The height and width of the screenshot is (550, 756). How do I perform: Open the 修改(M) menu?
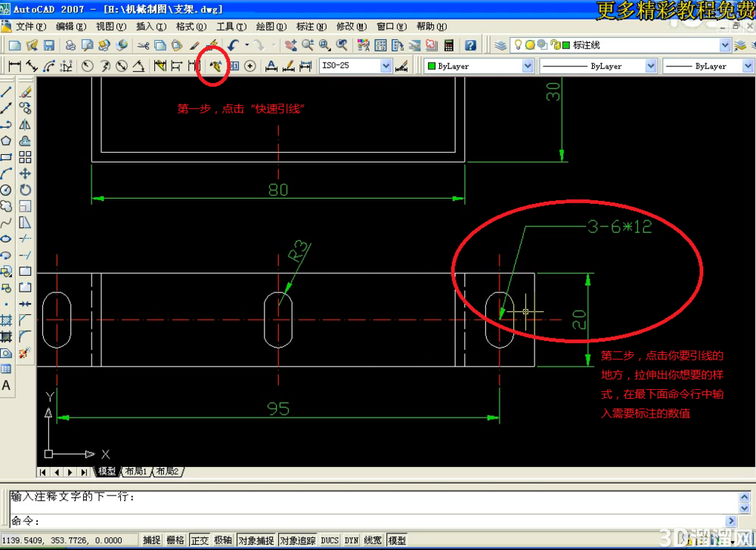tap(352, 26)
